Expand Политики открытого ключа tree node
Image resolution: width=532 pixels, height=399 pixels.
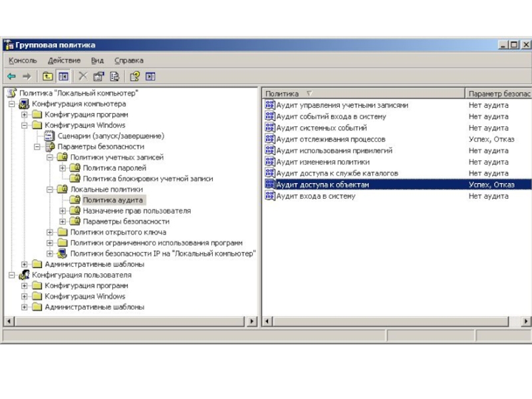[50, 232]
